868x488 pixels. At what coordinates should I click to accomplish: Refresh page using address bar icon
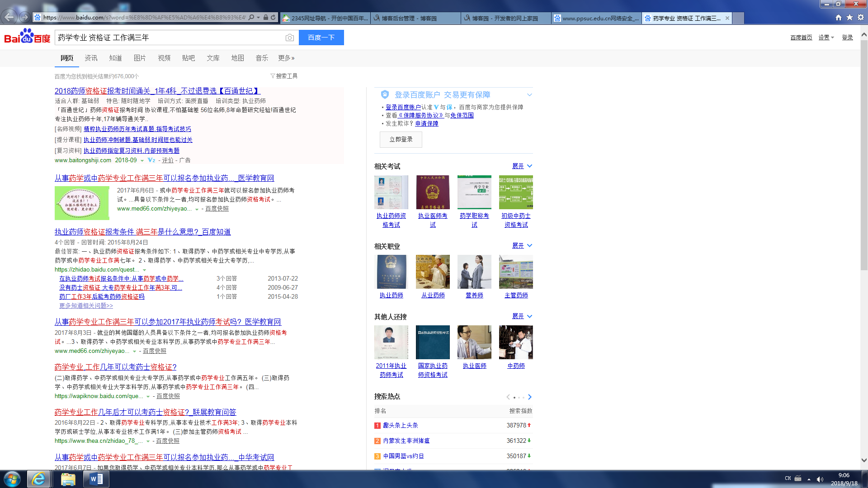pyautogui.click(x=273, y=18)
